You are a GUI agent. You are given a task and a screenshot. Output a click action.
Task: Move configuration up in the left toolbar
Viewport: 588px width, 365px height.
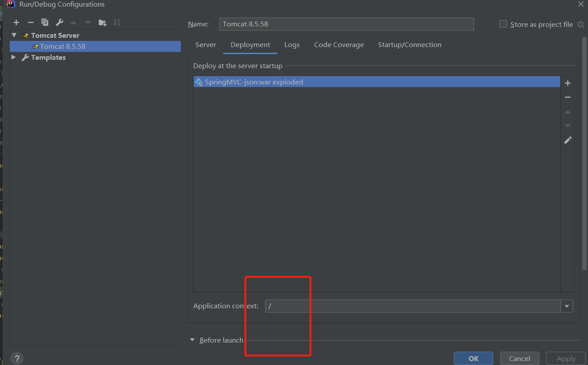[73, 22]
